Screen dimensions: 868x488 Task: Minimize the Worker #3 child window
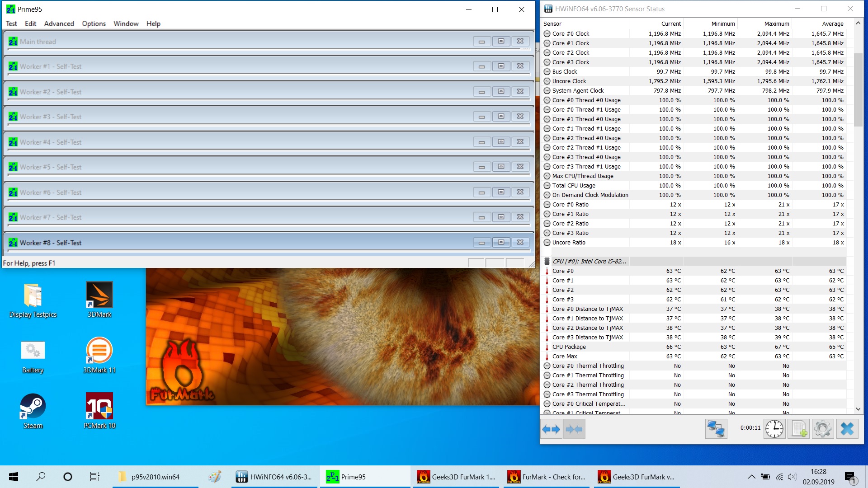482,117
